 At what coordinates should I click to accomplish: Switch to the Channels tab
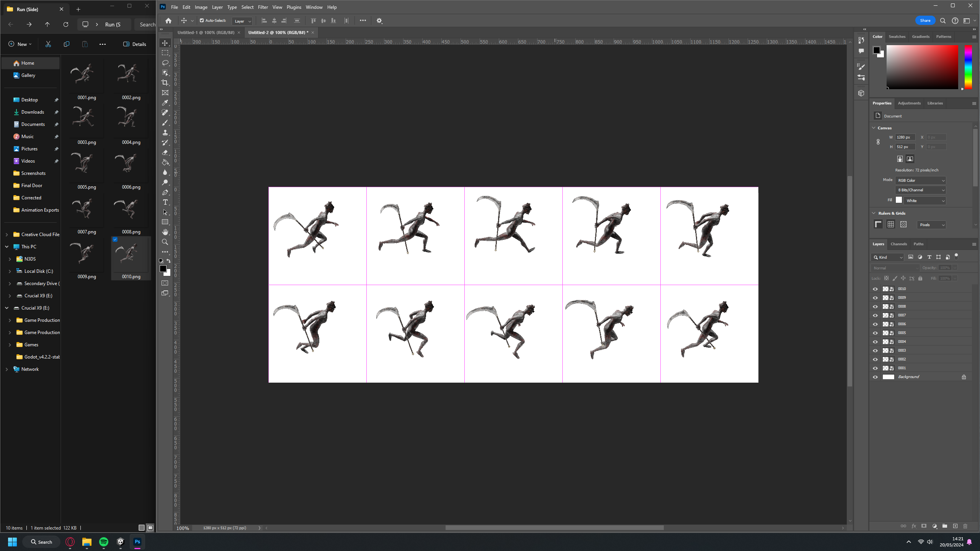[x=898, y=244]
